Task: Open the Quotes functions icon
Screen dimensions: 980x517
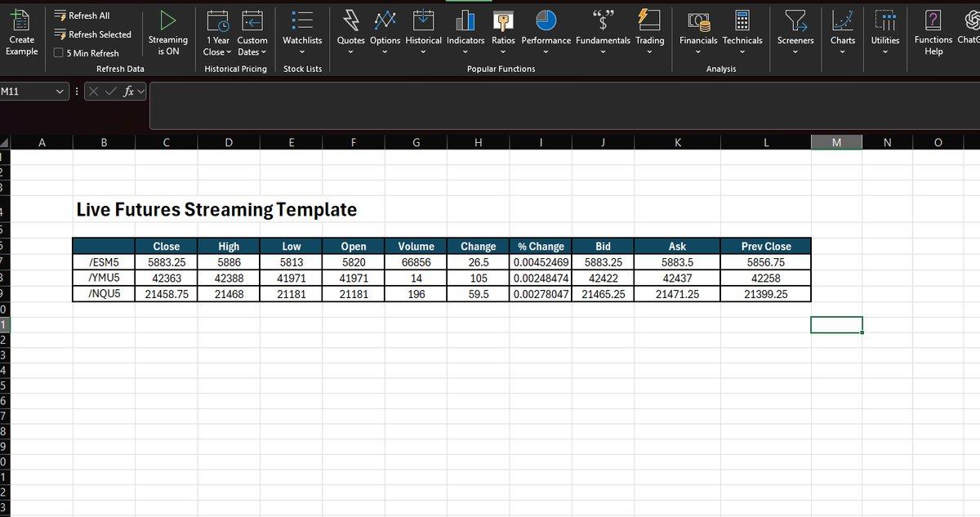Action: 350,19
